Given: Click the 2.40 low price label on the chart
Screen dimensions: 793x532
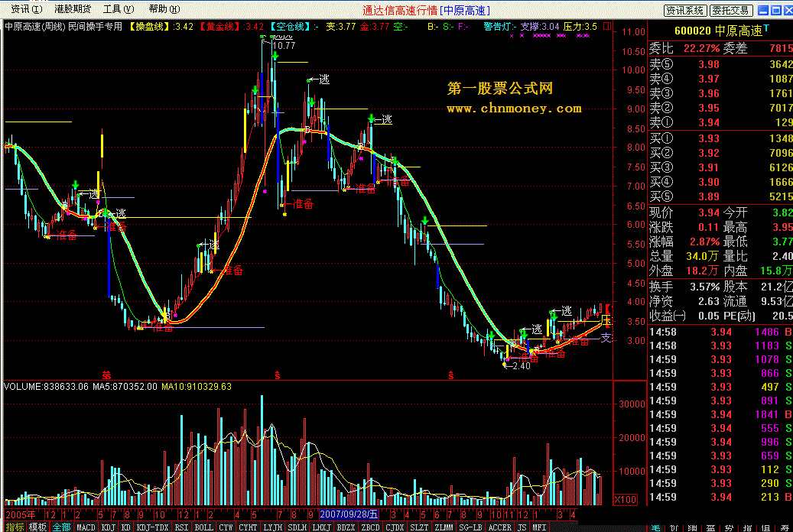Looking at the screenshot, I should [x=521, y=365].
